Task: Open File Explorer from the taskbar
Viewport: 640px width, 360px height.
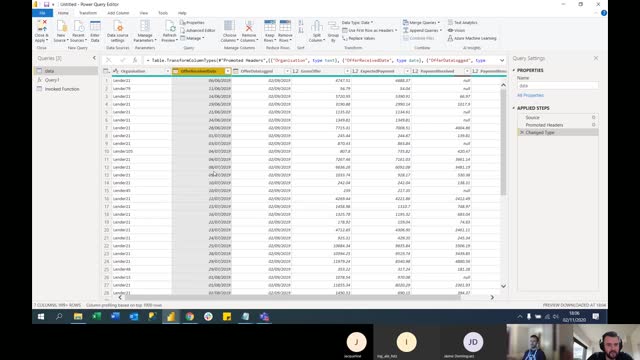Action: click(78, 316)
